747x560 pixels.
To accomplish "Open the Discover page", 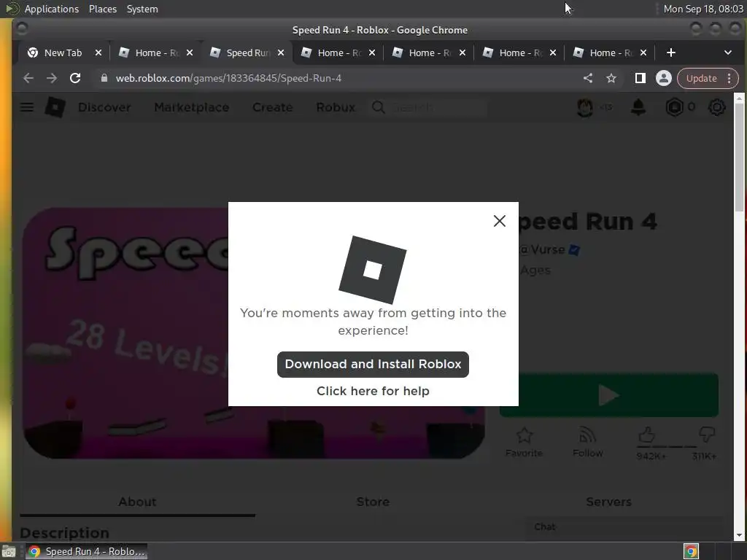I will click(x=104, y=107).
